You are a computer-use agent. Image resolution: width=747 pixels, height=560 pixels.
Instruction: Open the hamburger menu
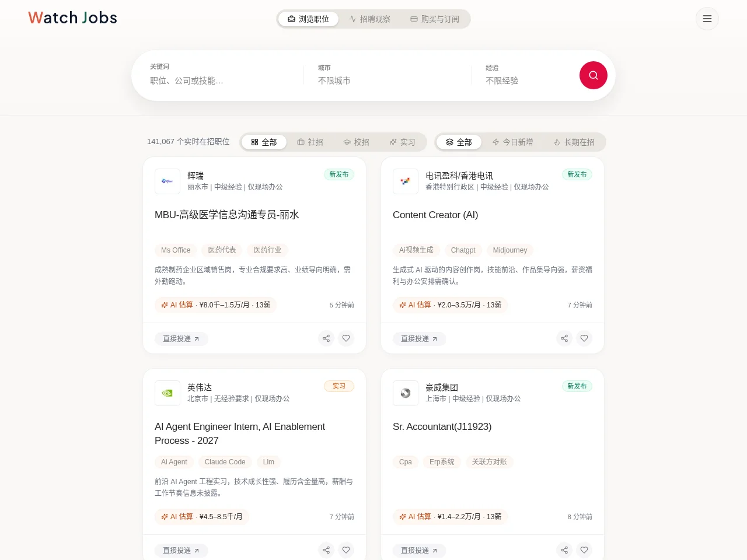click(x=707, y=19)
